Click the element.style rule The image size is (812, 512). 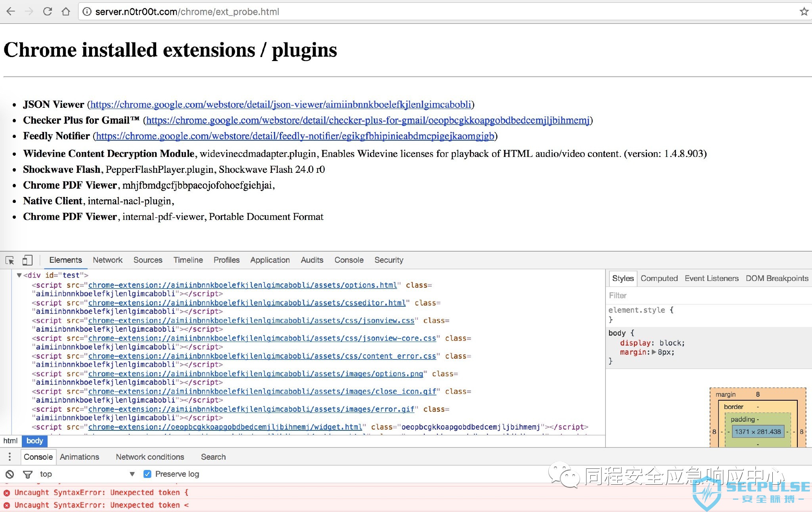click(x=641, y=310)
